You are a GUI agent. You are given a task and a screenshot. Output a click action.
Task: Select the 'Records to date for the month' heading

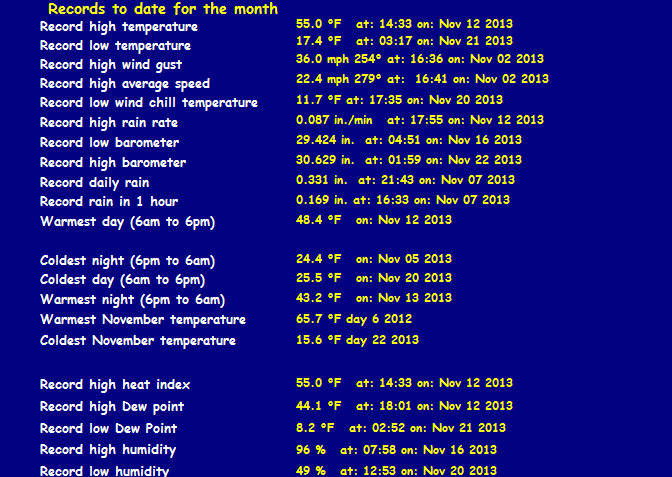click(x=163, y=9)
